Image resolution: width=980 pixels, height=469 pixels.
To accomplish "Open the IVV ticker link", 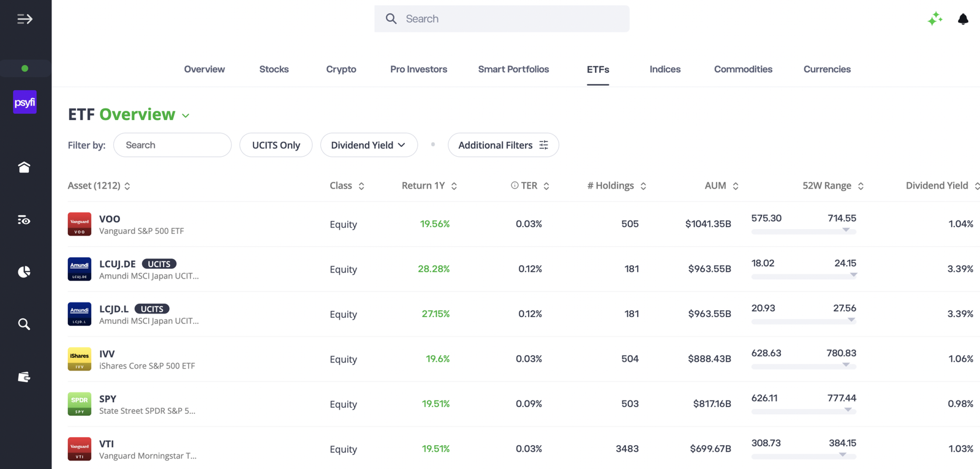I will [107, 354].
